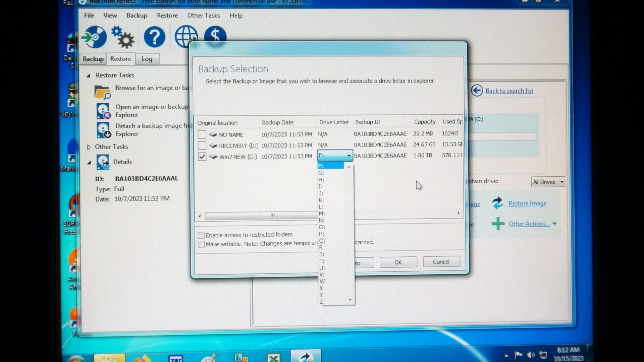Click the drive list up scroll arrow

click(349, 167)
